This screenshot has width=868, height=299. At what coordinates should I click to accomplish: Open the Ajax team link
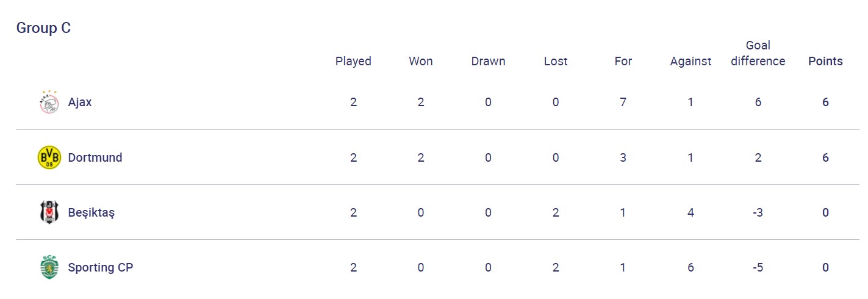80,102
